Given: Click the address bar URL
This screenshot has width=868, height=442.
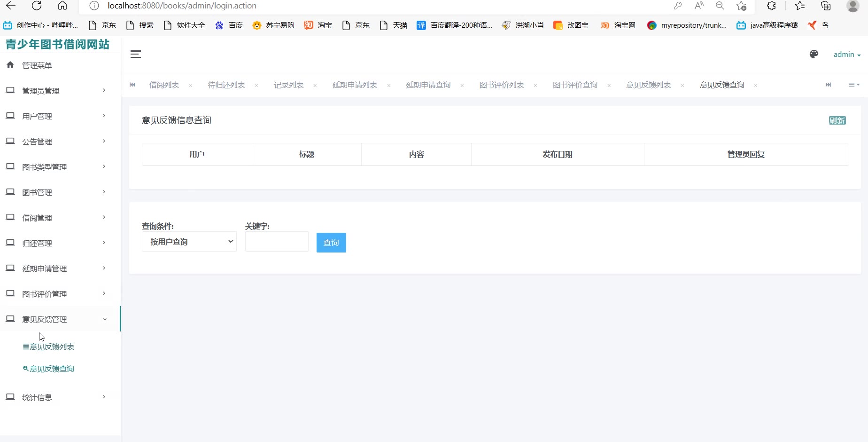Looking at the screenshot, I should 182,6.
